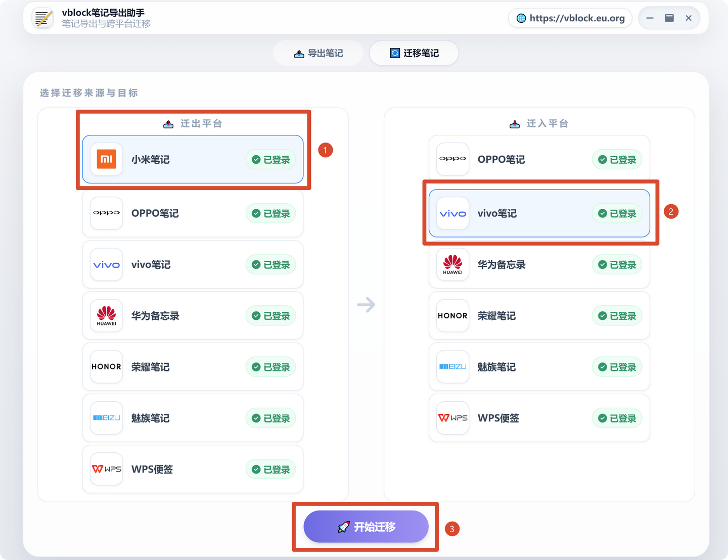
Task: Click the vivo logo in 迁入平台 list
Action: tap(452, 213)
